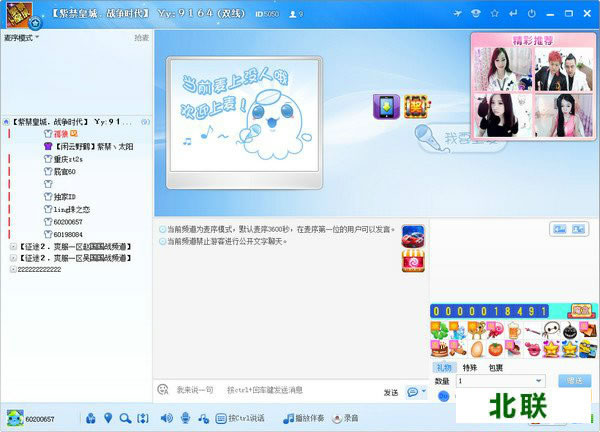The height and width of the screenshot is (432, 600).
Task: Click the tomato gift icon
Action: tap(495, 348)
